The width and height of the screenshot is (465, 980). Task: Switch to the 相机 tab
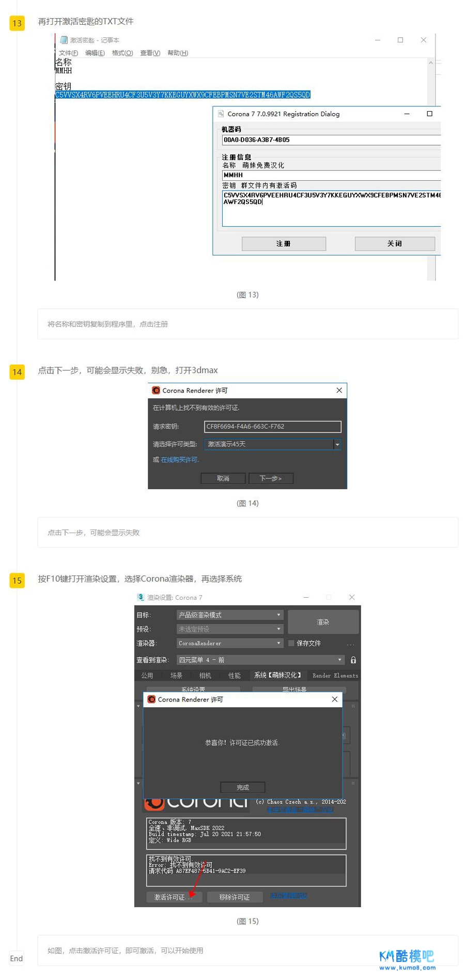(205, 675)
